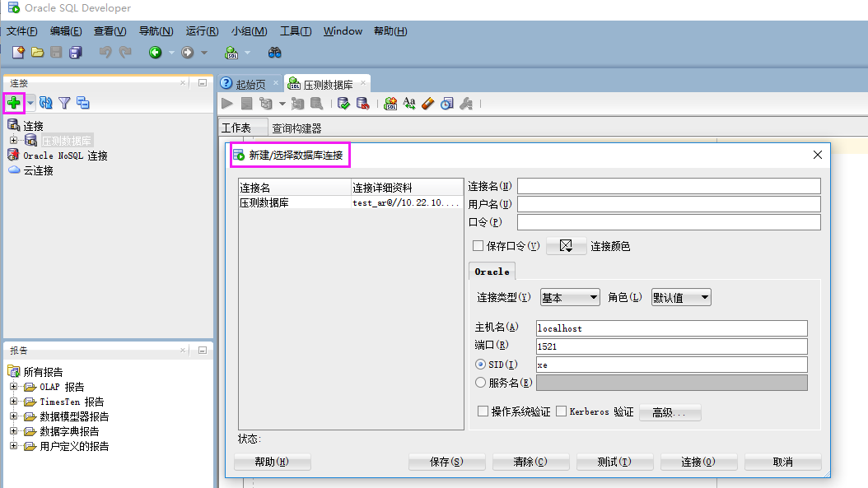Click the Open folder icon

click(37, 52)
